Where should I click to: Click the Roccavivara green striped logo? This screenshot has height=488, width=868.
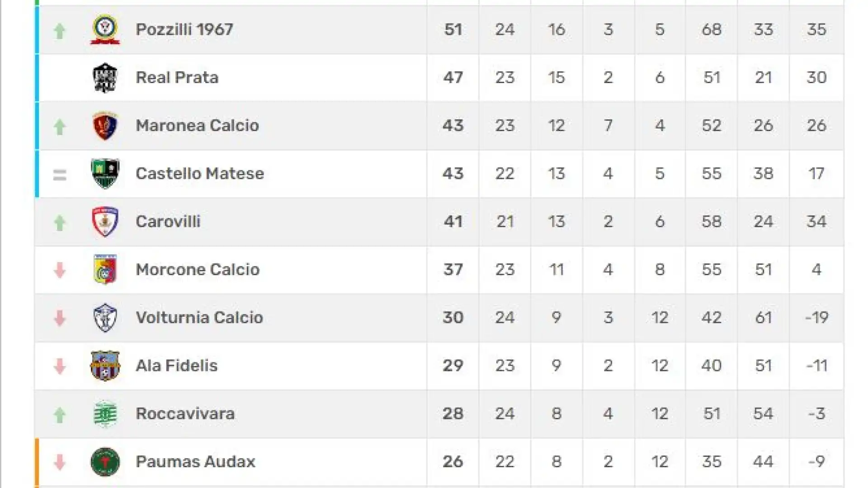pyautogui.click(x=105, y=413)
